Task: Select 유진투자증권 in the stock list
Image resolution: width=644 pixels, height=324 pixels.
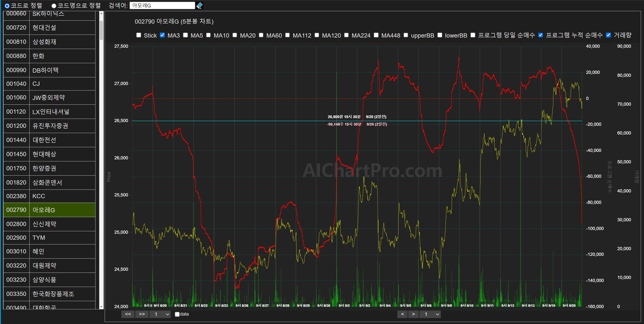Action: [x=49, y=126]
